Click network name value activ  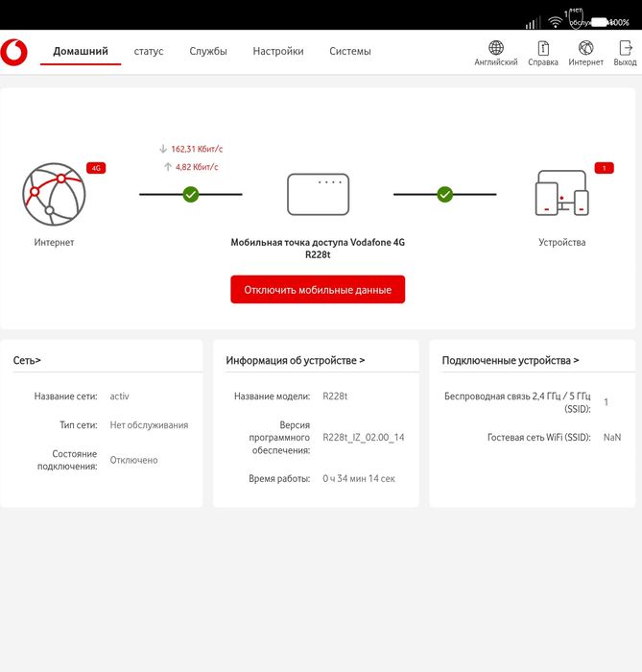click(x=120, y=396)
